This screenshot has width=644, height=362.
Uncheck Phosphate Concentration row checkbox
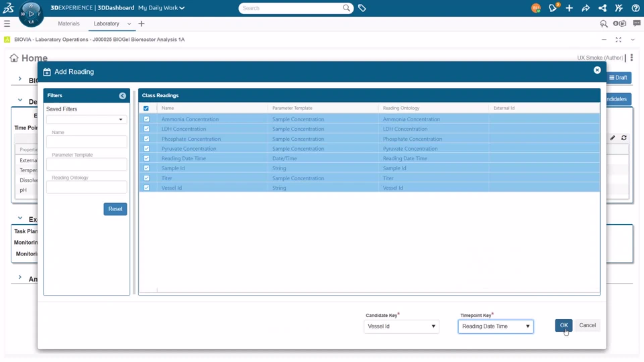tap(147, 139)
